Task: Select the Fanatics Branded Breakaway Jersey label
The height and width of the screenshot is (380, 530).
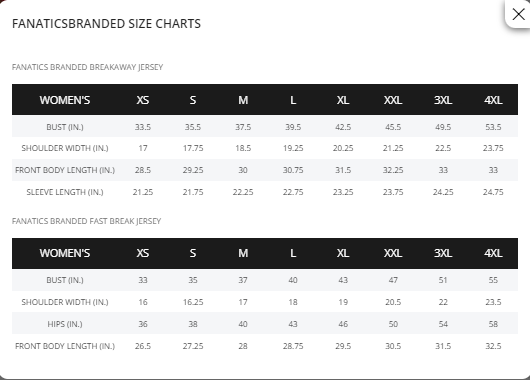Action: tap(87, 67)
